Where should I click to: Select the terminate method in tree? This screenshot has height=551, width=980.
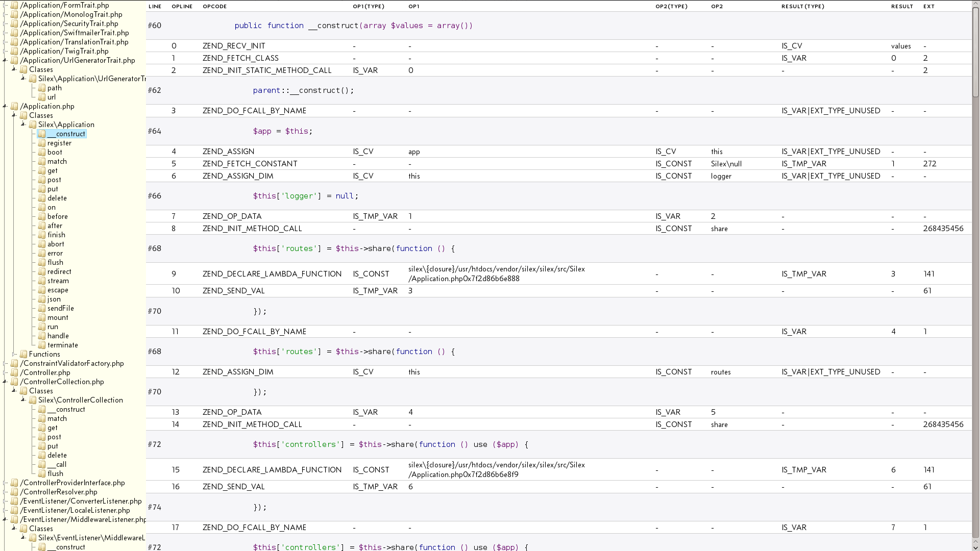pos(62,345)
